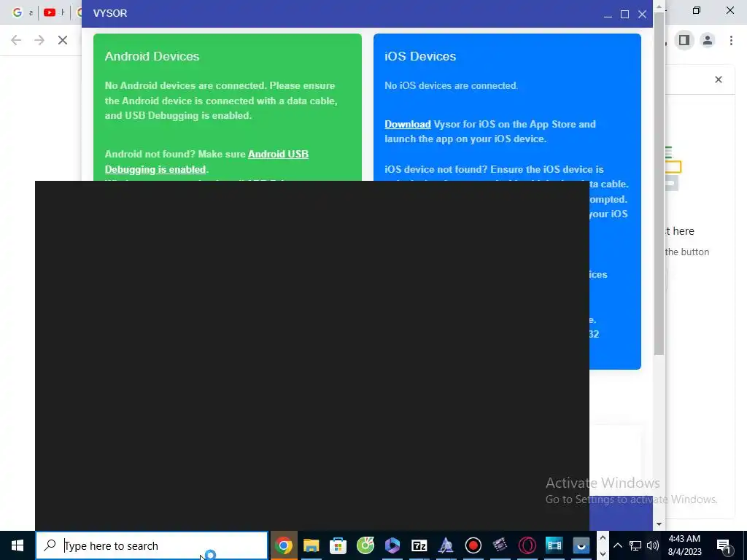The image size is (747, 560).
Task: Open the blue filmstrip video app in taskbar
Action: click(x=554, y=545)
